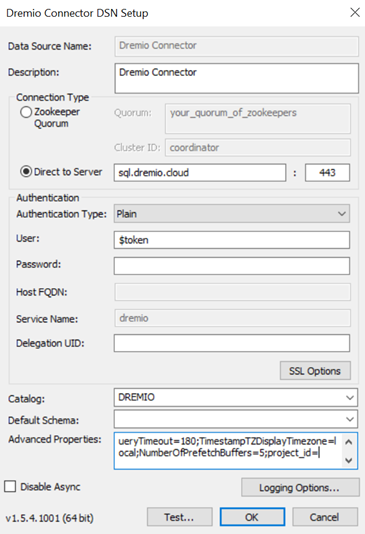Image resolution: width=365 pixels, height=534 pixels.
Task: Click the Test... button
Action: (179, 517)
